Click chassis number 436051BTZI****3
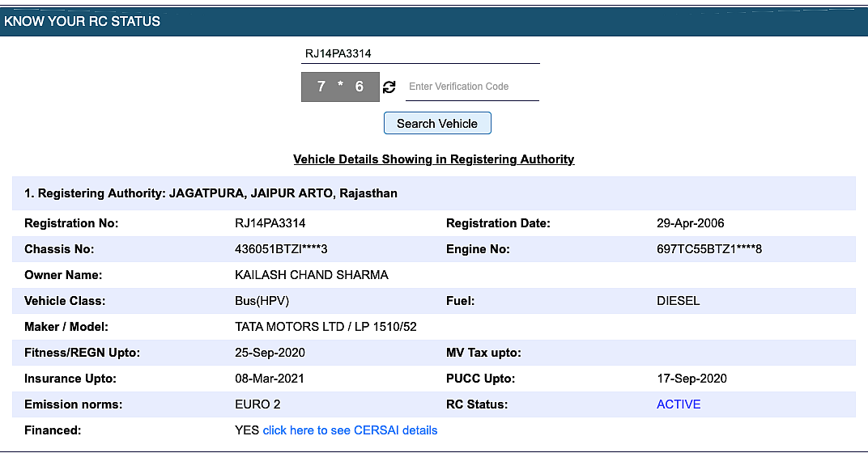The width and height of the screenshot is (868, 453). (281, 249)
